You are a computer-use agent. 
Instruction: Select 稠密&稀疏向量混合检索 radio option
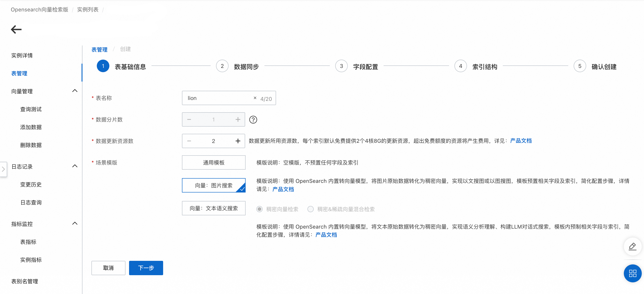tap(311, 209)
